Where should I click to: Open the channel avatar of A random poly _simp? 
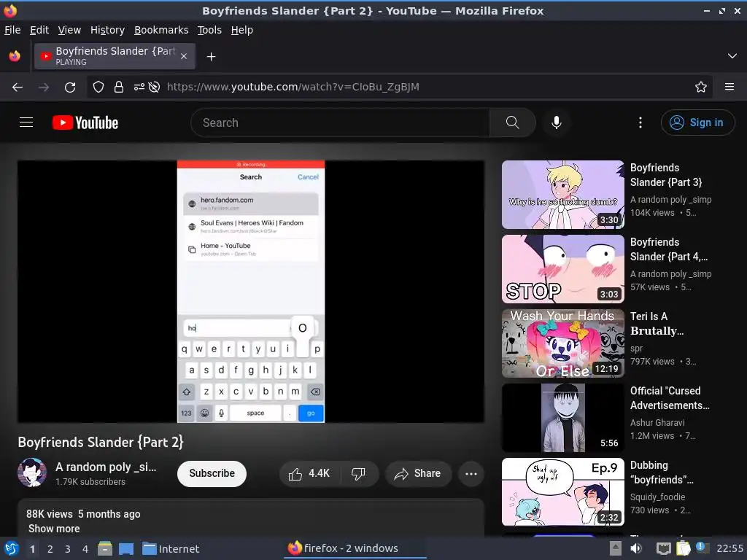(32, 472)
